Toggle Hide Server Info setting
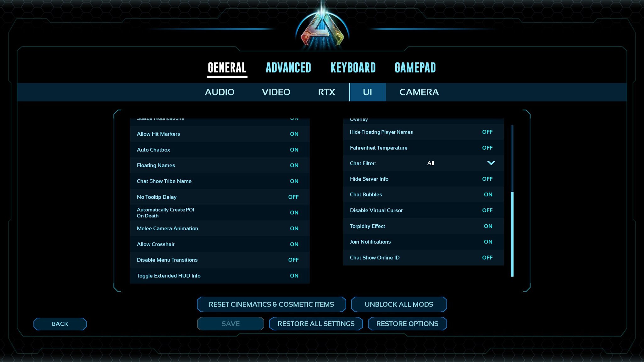This screenshot has height=362, width=644. click(x=487, y=179)
